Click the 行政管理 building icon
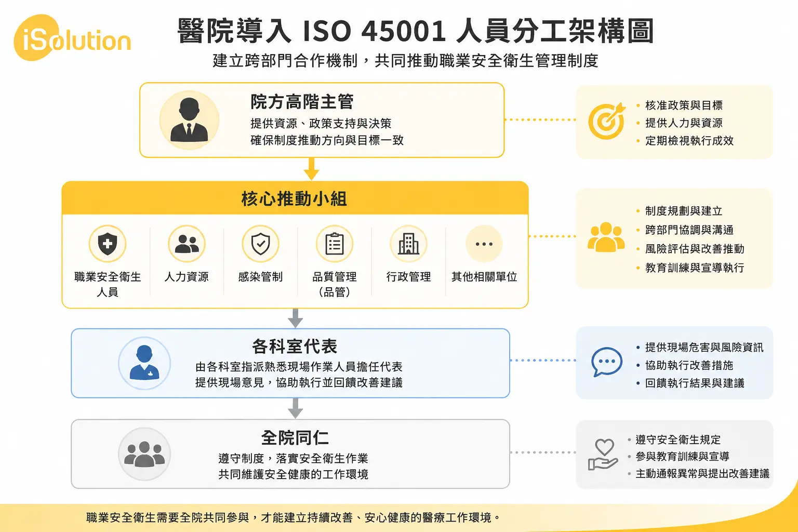The height and width of the screenshot is (532, 798). pos(408,244)
